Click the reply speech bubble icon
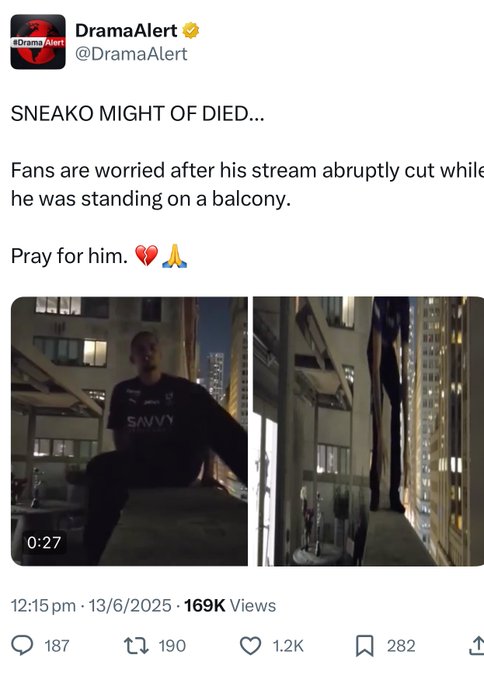Image resolution: width=484 pixels, height=679 pixels. pos(22,646)
